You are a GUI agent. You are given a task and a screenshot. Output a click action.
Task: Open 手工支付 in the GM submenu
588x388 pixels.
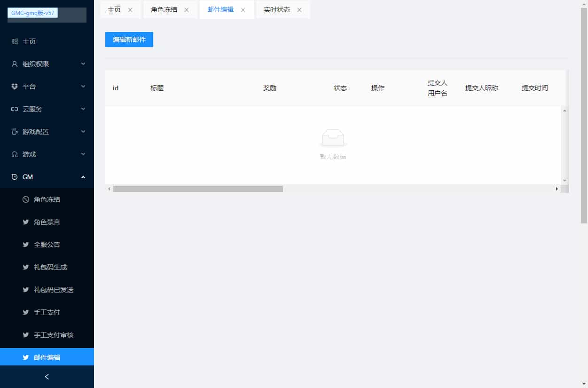[x=47, y=312]
